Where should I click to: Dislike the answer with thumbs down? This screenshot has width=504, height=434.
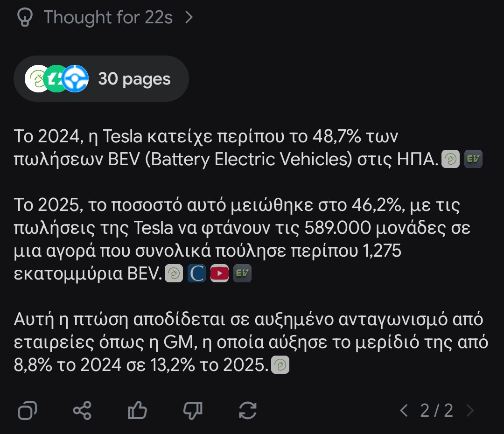(192, 411)
